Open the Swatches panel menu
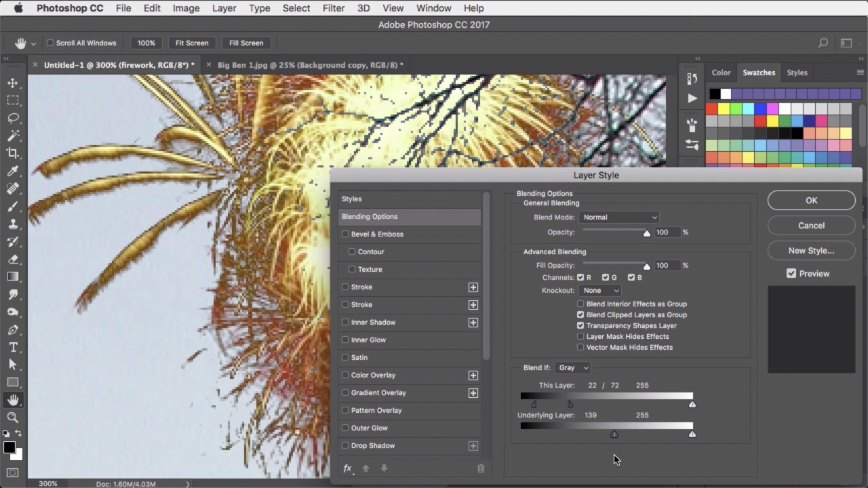The height and width of the screenshot is (488, 868). (861, 73)
